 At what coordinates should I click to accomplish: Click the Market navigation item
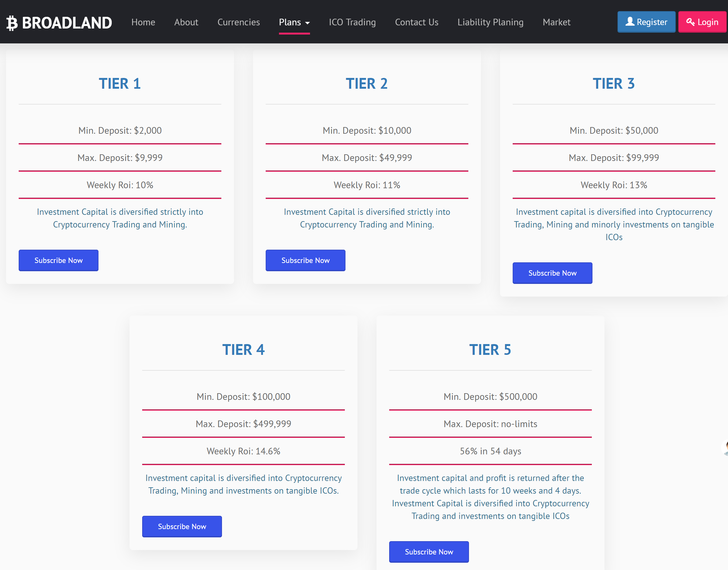(x=556, y=22)
